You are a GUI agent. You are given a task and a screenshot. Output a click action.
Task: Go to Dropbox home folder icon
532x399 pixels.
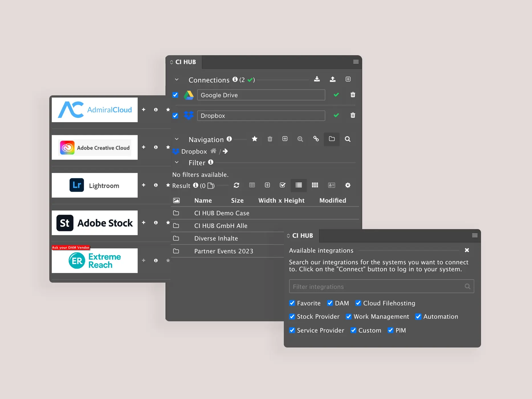pos(213,151)
